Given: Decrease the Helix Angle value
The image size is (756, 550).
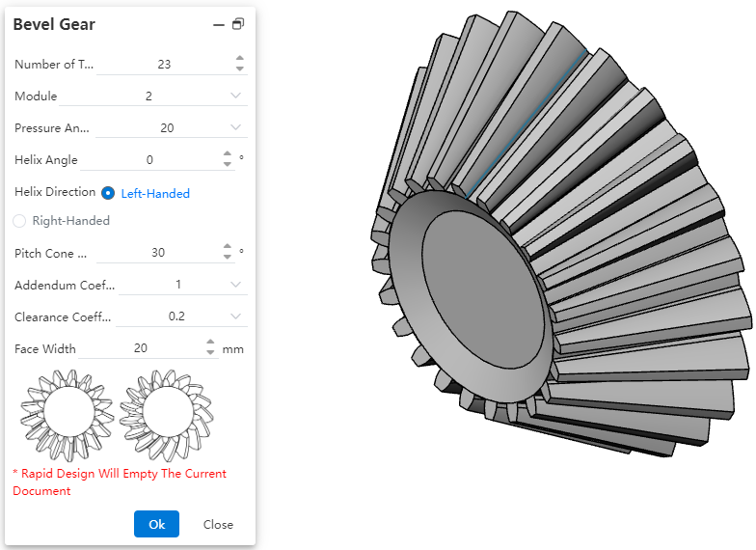Looking at the screenshot, I should coord(228,164).
